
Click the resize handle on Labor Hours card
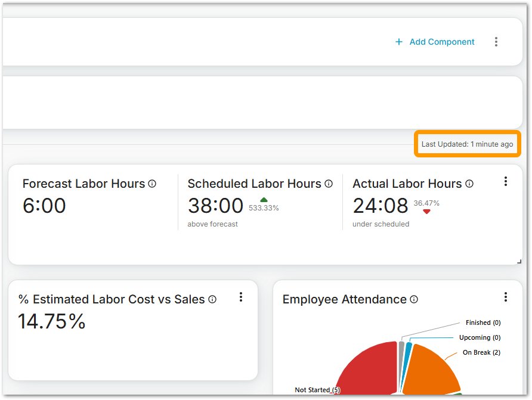point(519,261)
